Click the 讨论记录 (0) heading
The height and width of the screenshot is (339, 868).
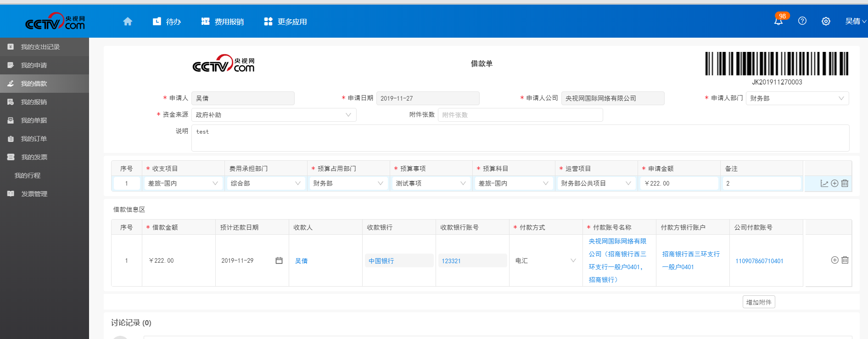131,323
